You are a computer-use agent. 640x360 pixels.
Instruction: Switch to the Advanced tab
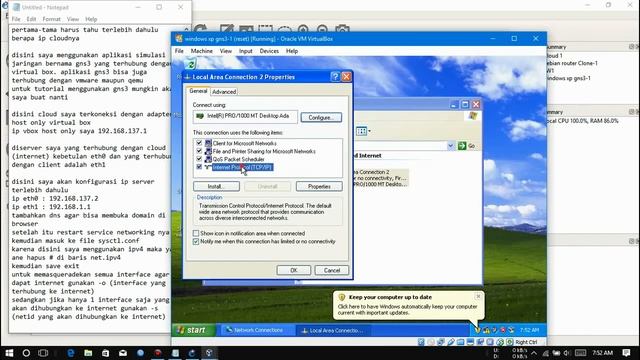224,92
